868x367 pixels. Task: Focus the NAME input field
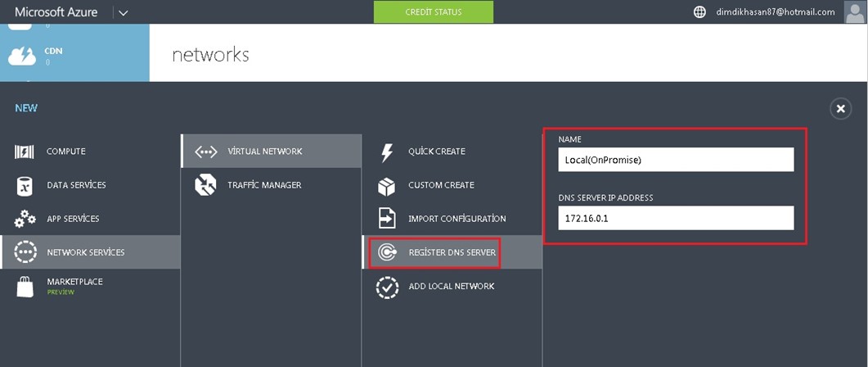coord(676,160)
